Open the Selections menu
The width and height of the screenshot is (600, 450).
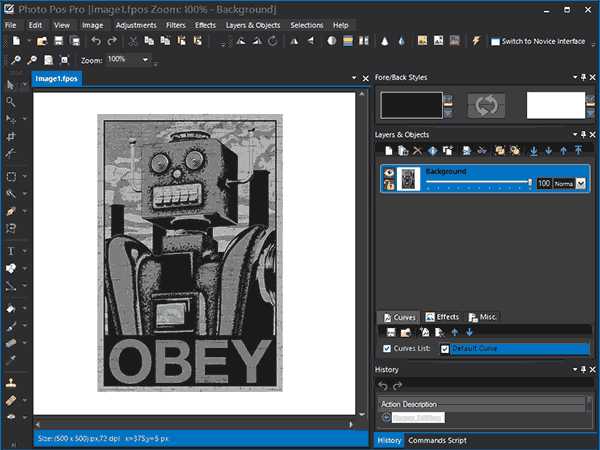click(307, 25)
